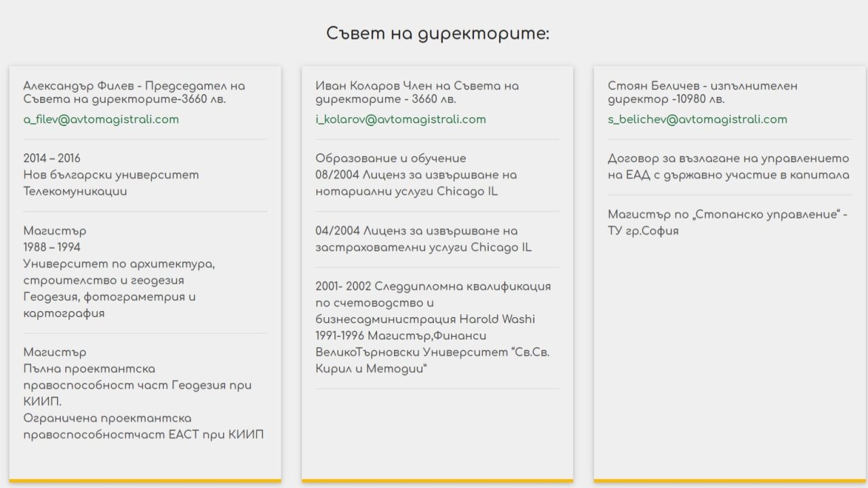
Task: Click the 08/2004 notary license entry
Action: [x=416, y=183]
